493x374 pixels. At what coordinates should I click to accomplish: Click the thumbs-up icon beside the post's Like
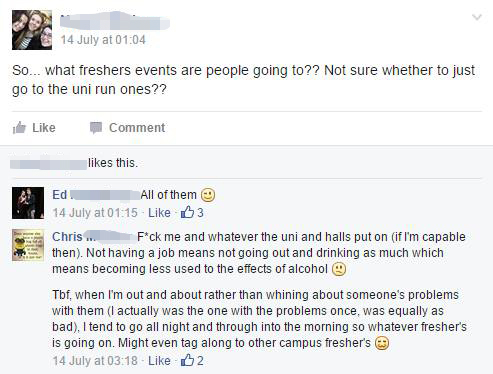[x=19, y=127]
